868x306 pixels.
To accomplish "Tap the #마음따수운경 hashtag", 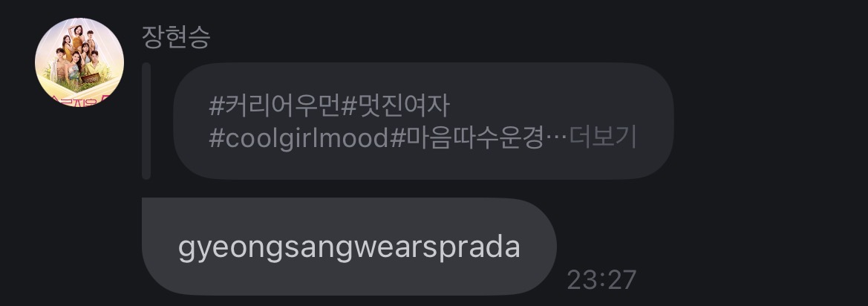I will click(x=467, y=138).
